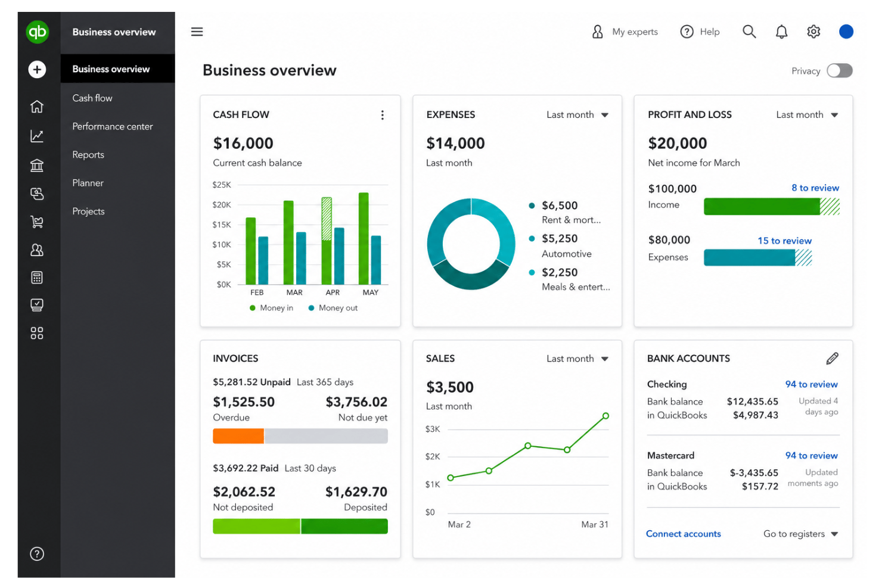882x588 pixels.
Task: Open the monitor checkmark sidebar icon
Action: click(x=37, y=305)
